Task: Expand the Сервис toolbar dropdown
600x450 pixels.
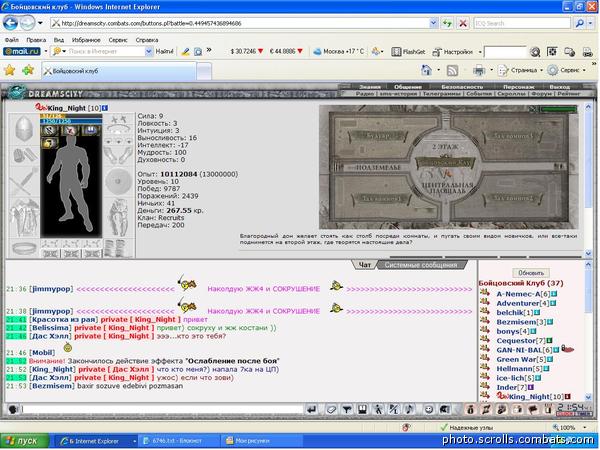Action: click(x=584, y=70)
